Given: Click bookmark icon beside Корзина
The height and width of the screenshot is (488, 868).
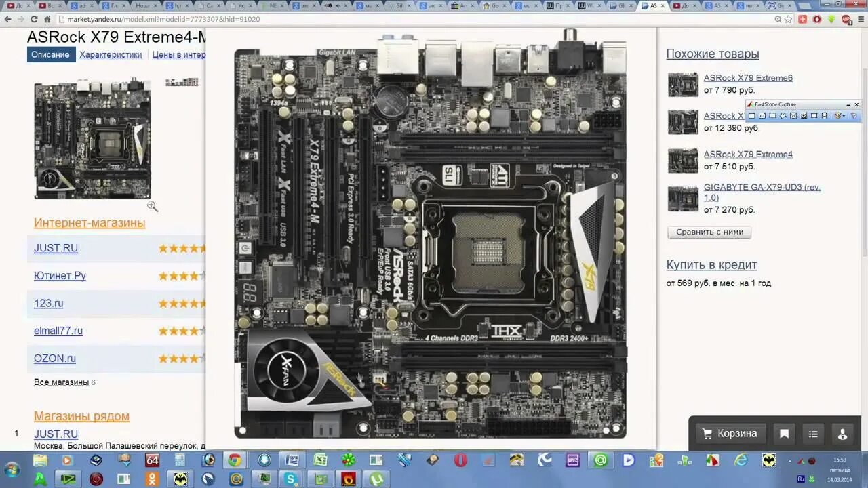Looking at the screenshot, I should 784,434.
